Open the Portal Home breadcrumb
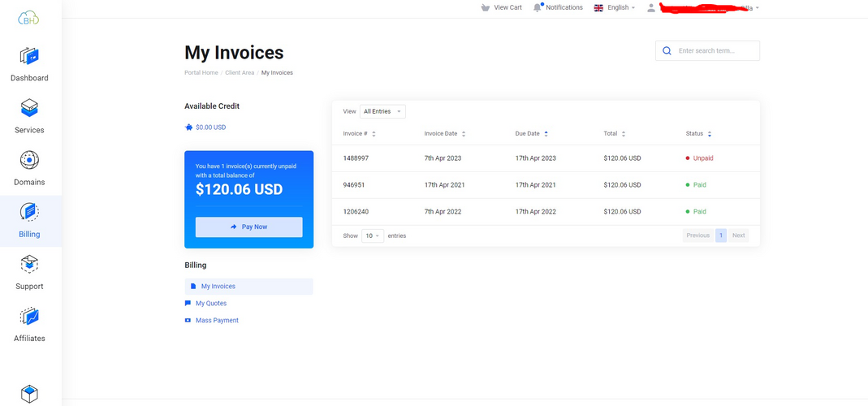Viewport: 868px width, 406px height. click(201, 72)
